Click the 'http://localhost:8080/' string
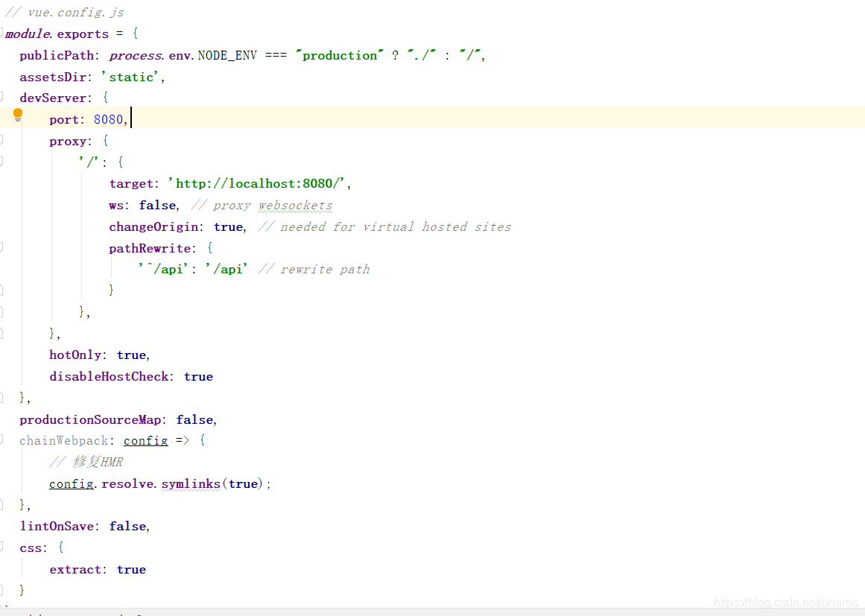Image resolution: width=865 pixels, height=616 pixels. [257, 184]
